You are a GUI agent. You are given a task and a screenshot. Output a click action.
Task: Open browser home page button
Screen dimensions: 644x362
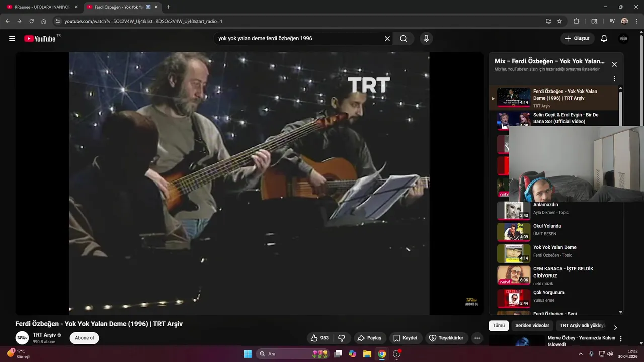point(44,21)
